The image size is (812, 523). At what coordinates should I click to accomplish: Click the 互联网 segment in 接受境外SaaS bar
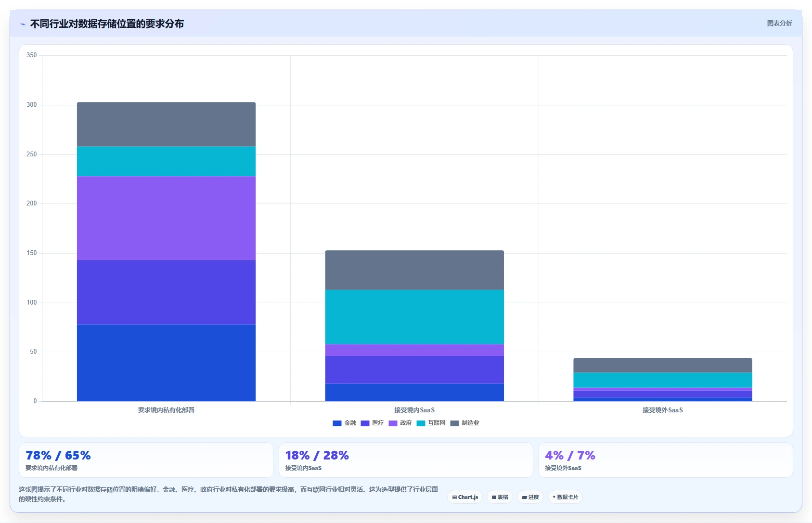coord(663,380)
